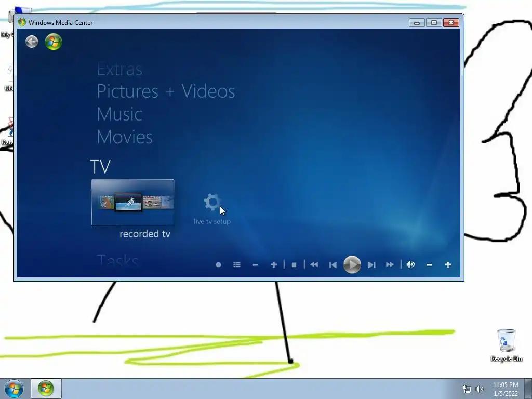Mute audio with the speaker icon
Viewport: 532px width, 399px height.
pyautogui.click(x=410, y=264)
